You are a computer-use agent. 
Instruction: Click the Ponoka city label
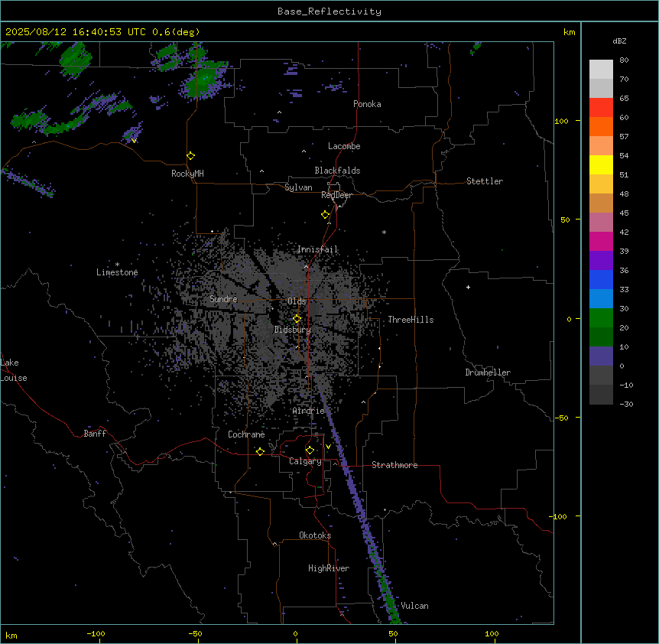[367, 104]
